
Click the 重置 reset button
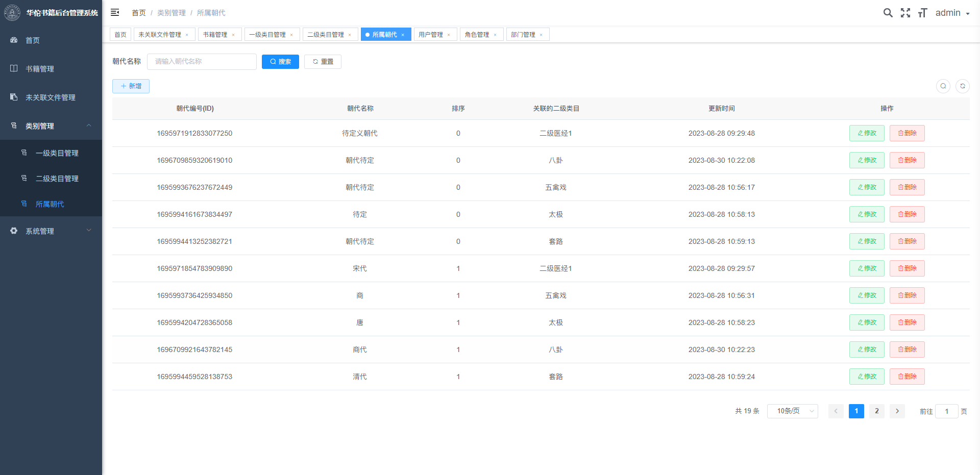[x=323, y=61]
